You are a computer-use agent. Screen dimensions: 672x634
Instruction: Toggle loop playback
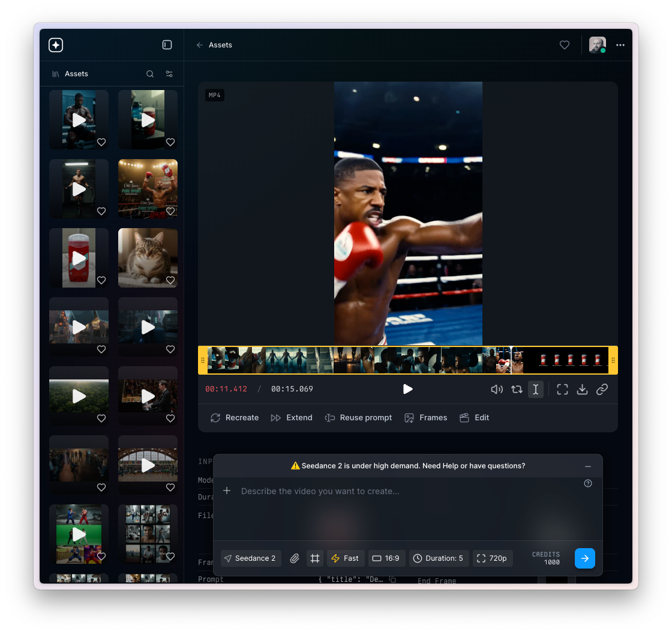click(x=517, y=390)
